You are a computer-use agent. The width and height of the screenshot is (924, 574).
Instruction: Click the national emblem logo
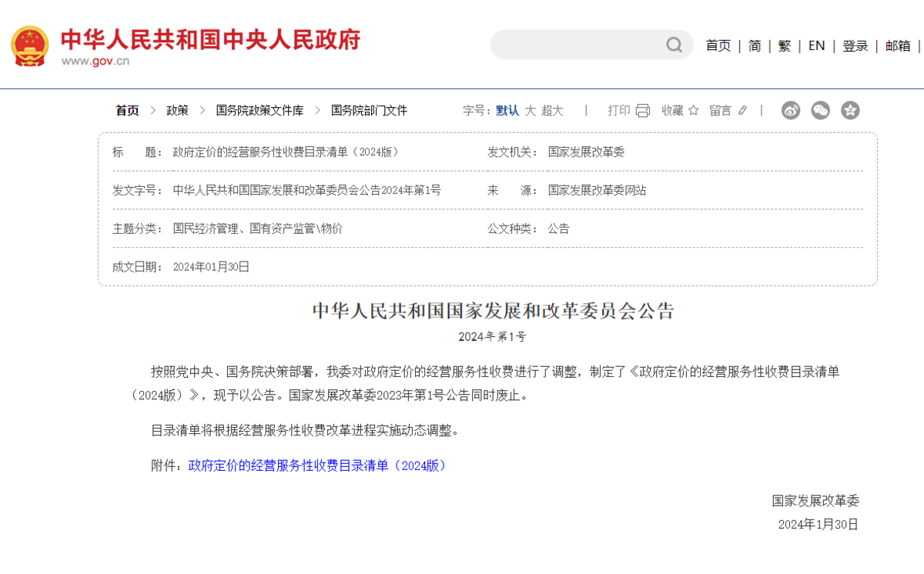click(x=29, y=45)
